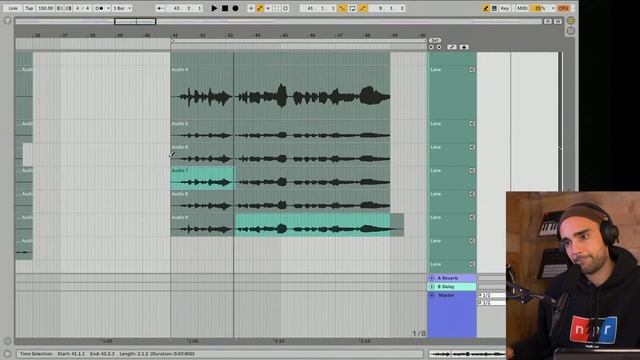Click the audition icon on the Audio 4 lane
Screen dimensions: 640x360
[472, 70]
